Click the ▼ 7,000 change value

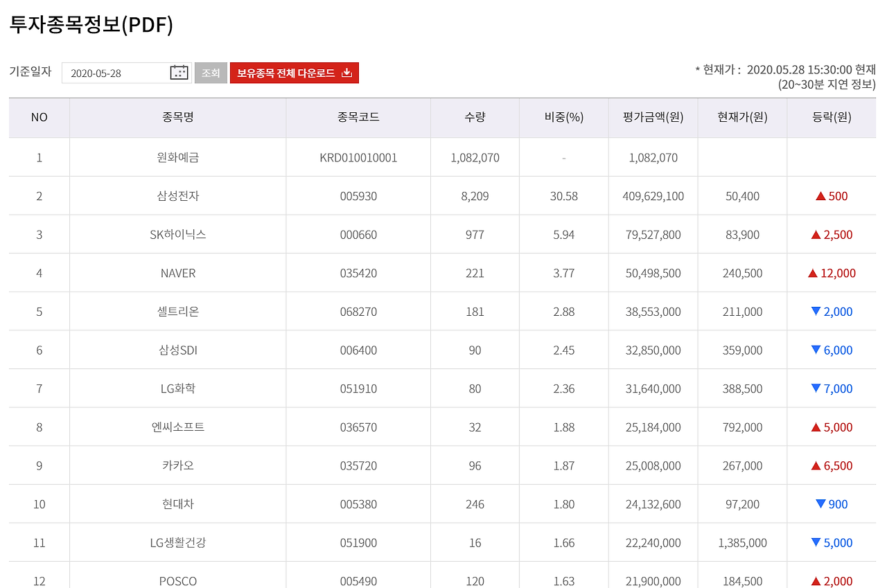tap(832, 389)
